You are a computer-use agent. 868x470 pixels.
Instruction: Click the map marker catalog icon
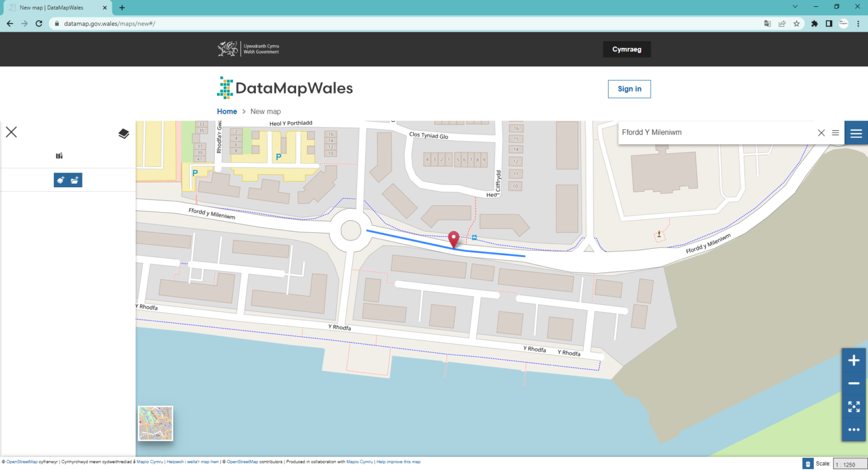(x=59, y=156)
